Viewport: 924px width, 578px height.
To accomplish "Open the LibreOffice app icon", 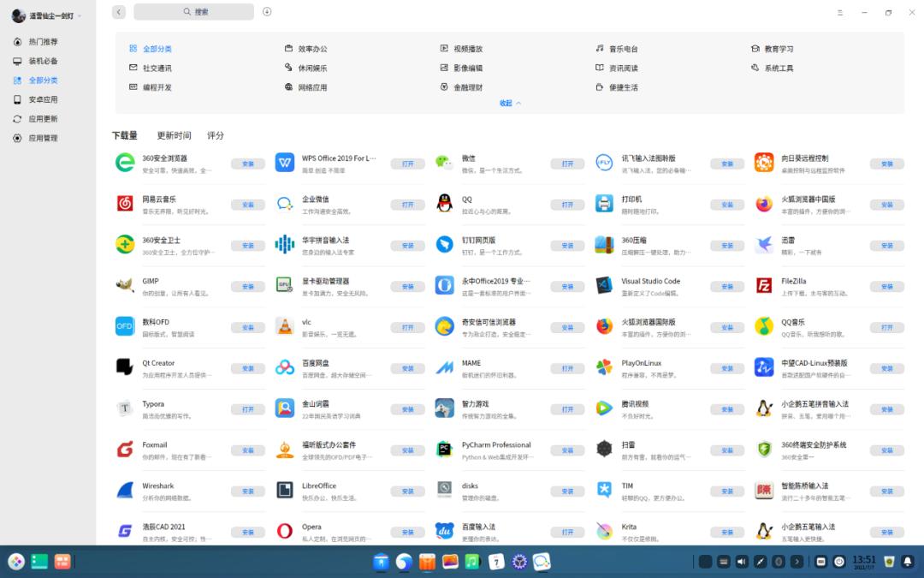I will point(285,490).
